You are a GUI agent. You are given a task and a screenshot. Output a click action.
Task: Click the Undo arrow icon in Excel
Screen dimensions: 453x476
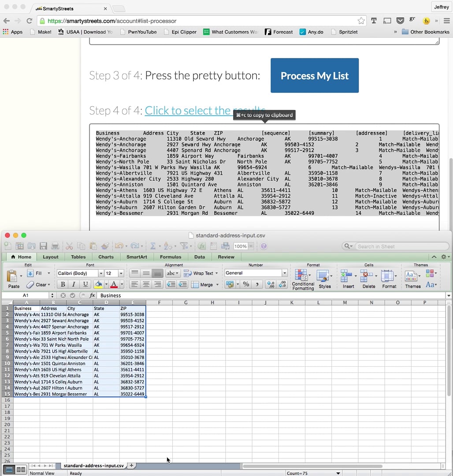point(119,246)
